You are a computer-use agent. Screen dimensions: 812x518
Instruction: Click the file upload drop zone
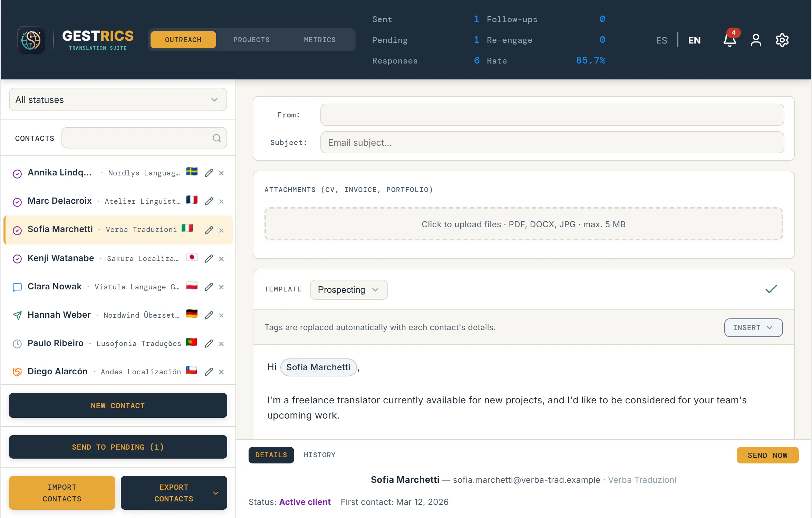coord(523,224)
